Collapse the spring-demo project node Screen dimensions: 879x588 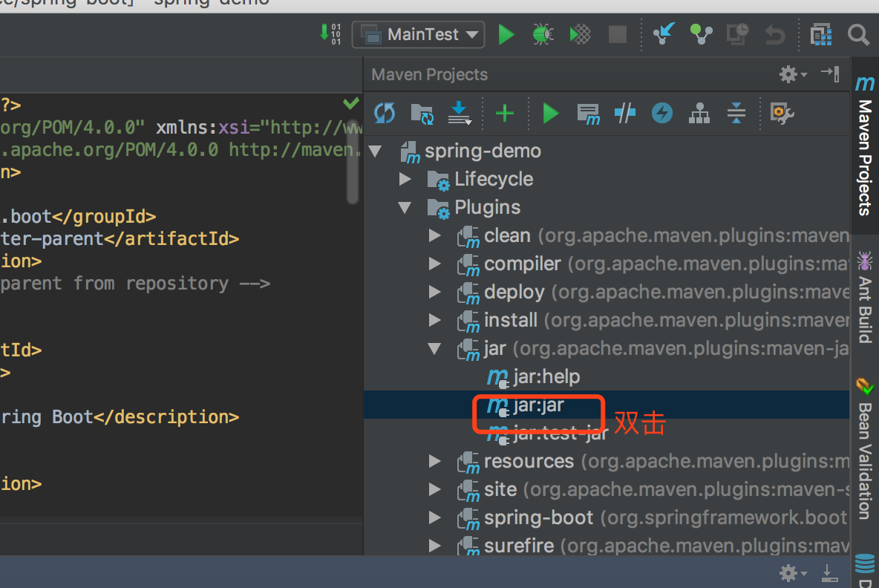(x=375, y=151)
